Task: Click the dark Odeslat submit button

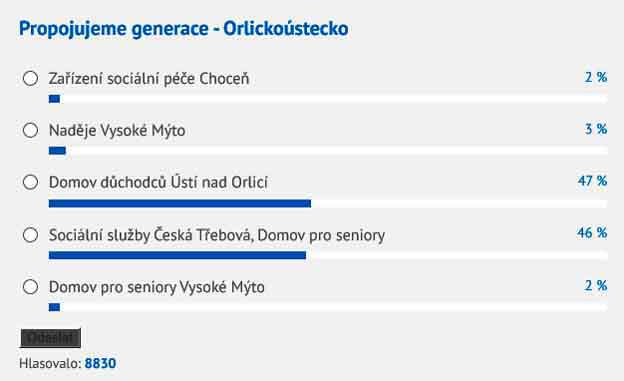Action: tap(51, 338)
